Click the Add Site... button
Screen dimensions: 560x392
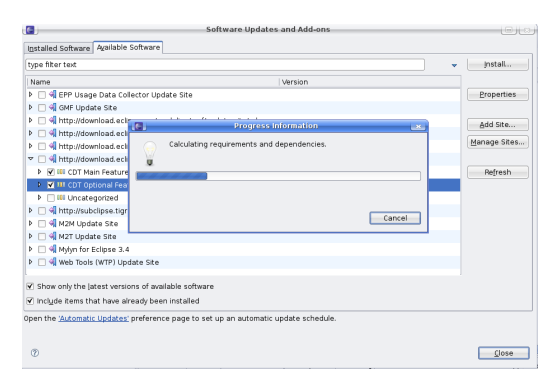[498, 125]
